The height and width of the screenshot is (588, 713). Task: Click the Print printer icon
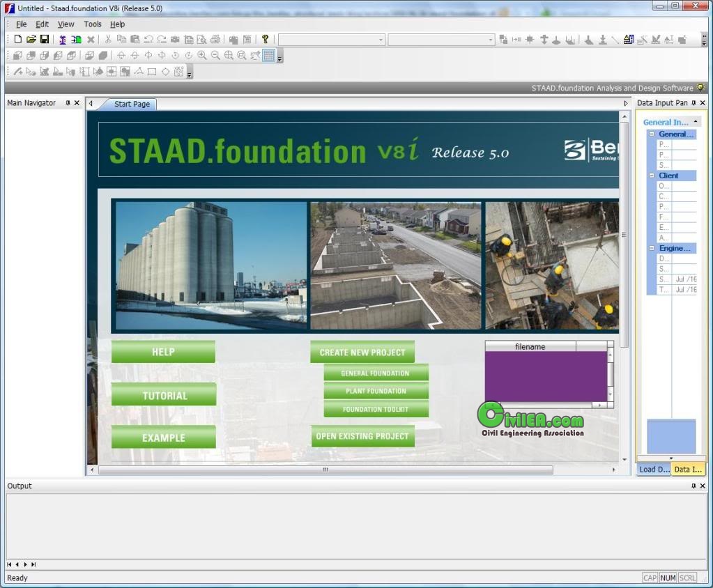[x=215, y=40]
